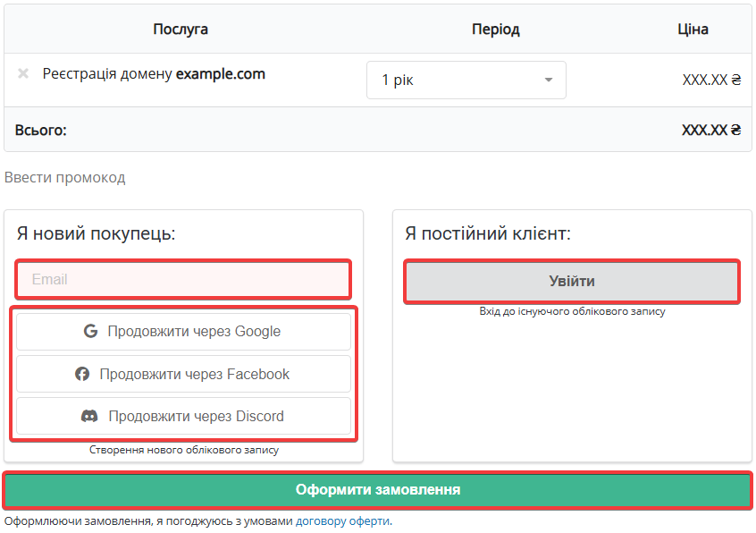Focus the Email input field
This screenshot has height=533, width=756.
tap(183, 280)
